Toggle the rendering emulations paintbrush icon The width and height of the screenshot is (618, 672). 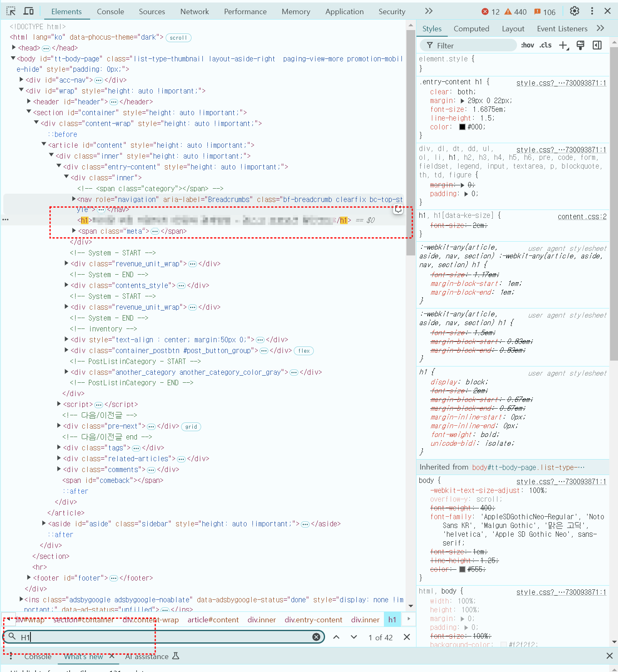tap(580, 45)
